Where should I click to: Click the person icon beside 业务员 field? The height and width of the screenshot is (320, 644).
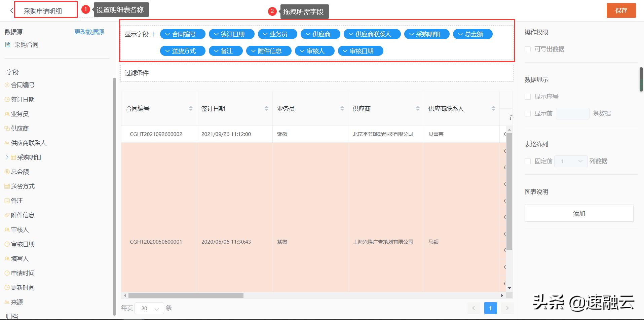tap(7, 114)
